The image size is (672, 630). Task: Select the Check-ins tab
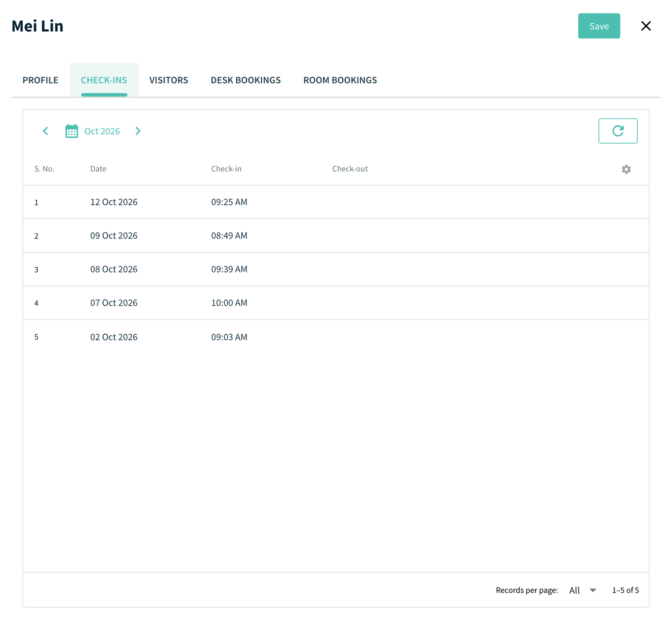coord(104,80)
